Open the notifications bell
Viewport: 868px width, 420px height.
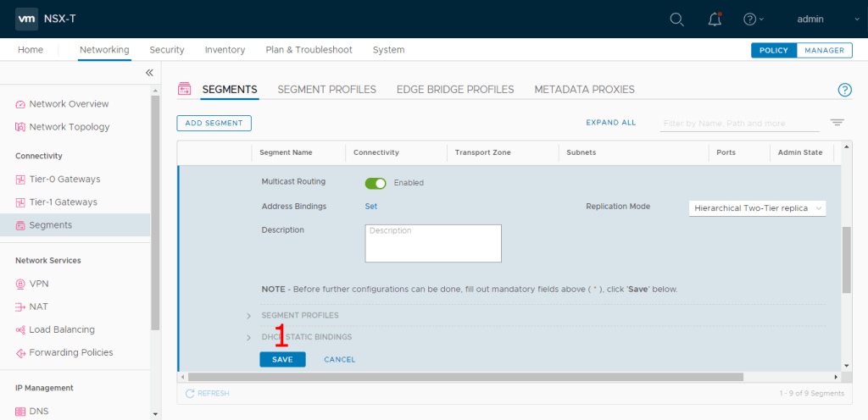point(715,19)
